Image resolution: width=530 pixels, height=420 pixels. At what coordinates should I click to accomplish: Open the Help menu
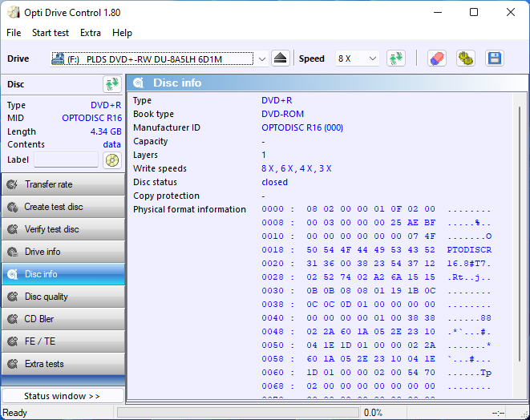coord(122,33)
